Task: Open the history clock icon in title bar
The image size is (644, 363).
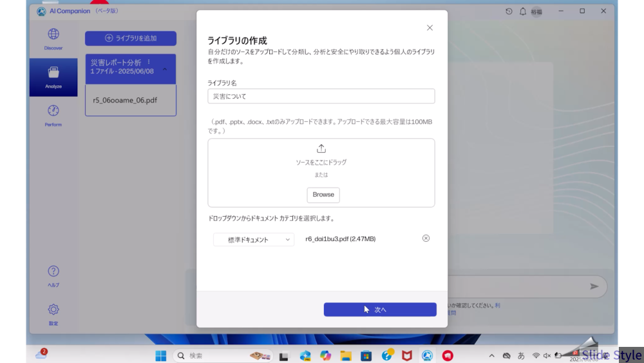Action: (x=509, y=11)
